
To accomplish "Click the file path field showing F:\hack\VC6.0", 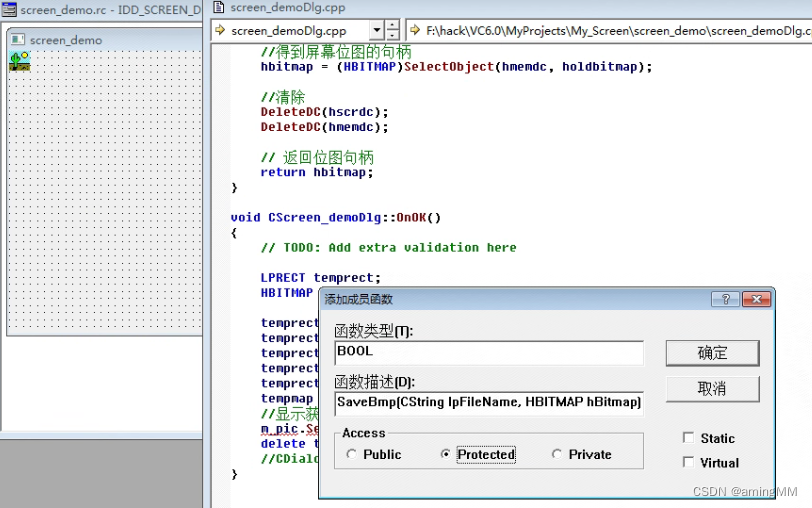I will tap(609, 31).
